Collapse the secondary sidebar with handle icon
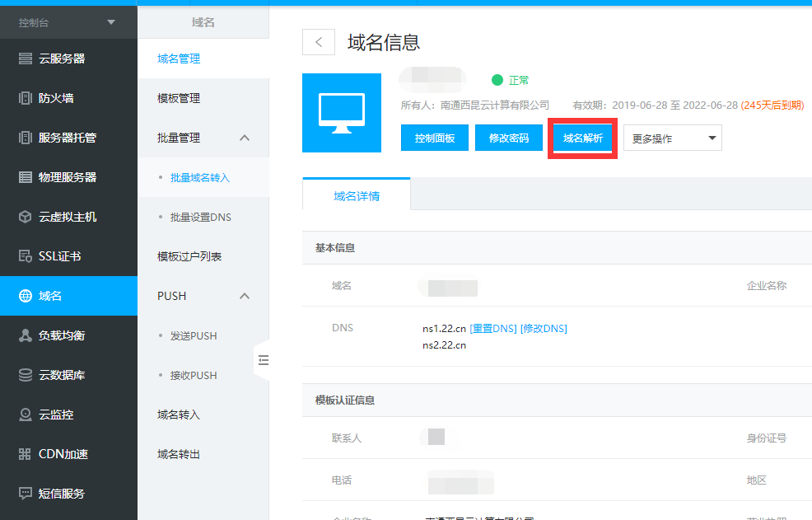 (x=263, y=360)
